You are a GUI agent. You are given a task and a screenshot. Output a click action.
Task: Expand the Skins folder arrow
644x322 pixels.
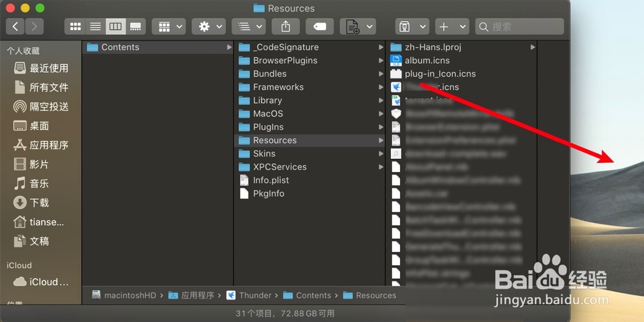[381, 154]
